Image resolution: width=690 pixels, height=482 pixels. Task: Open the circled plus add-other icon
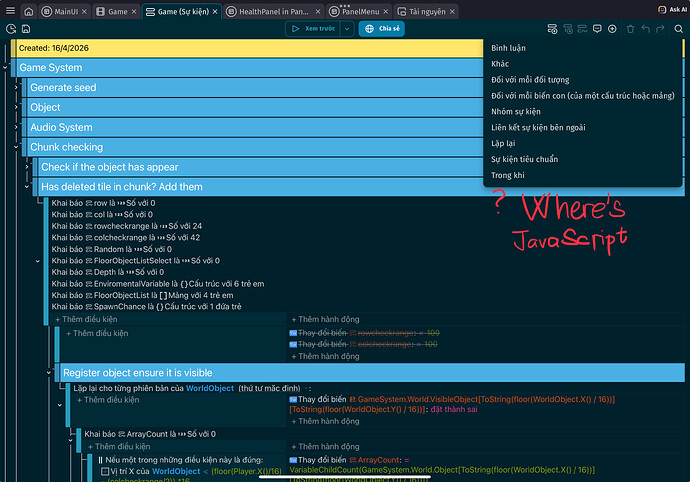click(x=612, y=29)
